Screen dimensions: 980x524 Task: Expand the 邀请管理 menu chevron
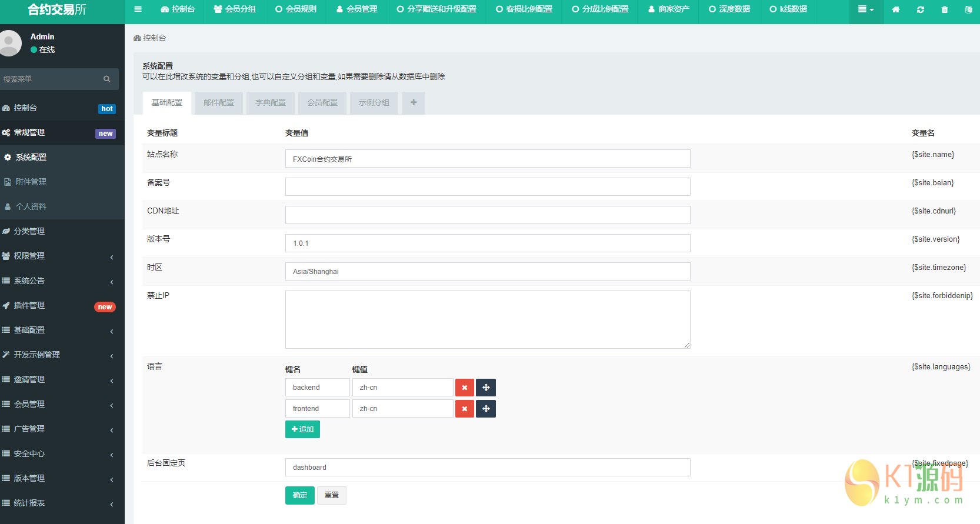pos(112,381)
